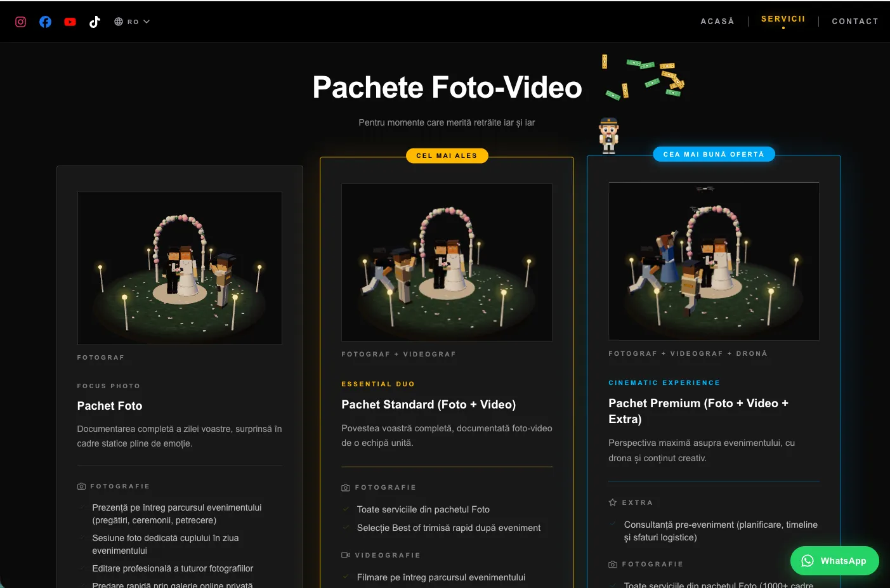This screenshot has width=890, height=588.
Task: Click the CINEMATIC EXPERIENCE label
Action: 664,382
